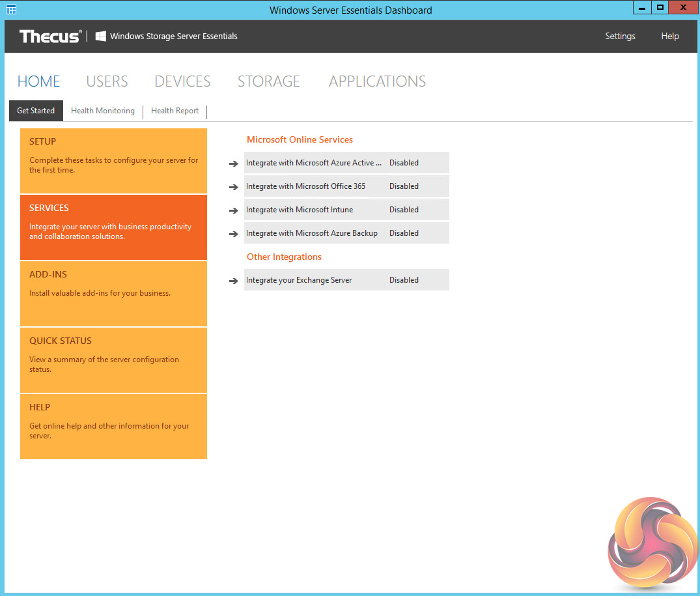This screenshot has width=700, height=596.
Task: Click Disabled status for Office 365 row
Action: pyautogui.click(x=404, y=186)
